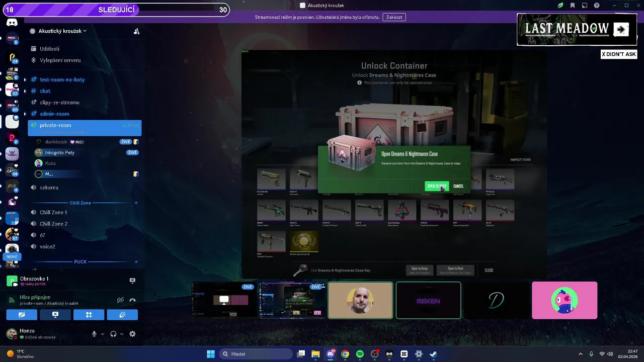The image size is (644, 362).
Task: Click CANCEL in case dialog
Action: (458, 186)
